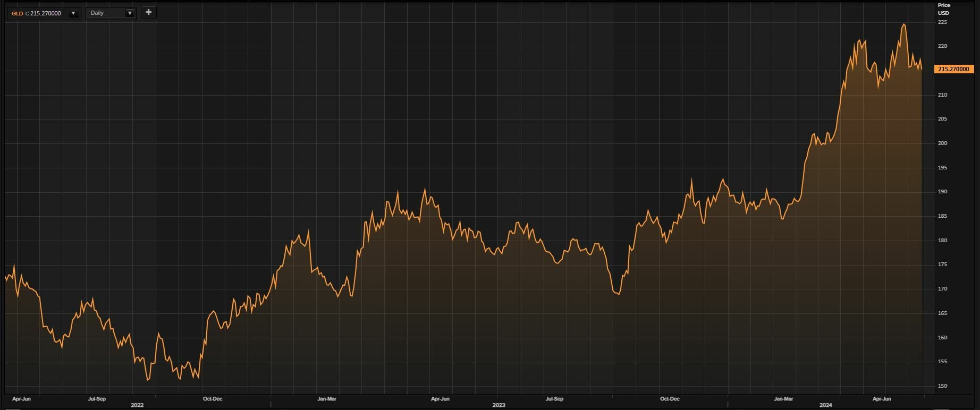
Task: Click the Jan-Mar label in the 2023 section
Action: click(x=327, y=399)
